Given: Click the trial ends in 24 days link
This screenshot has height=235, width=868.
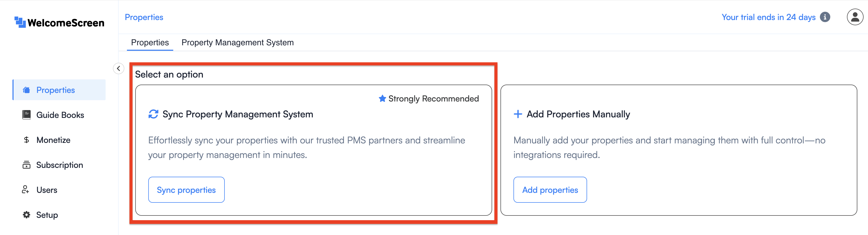Looking at the screenshot, I should pyautogui.click(x=768, y=17).
